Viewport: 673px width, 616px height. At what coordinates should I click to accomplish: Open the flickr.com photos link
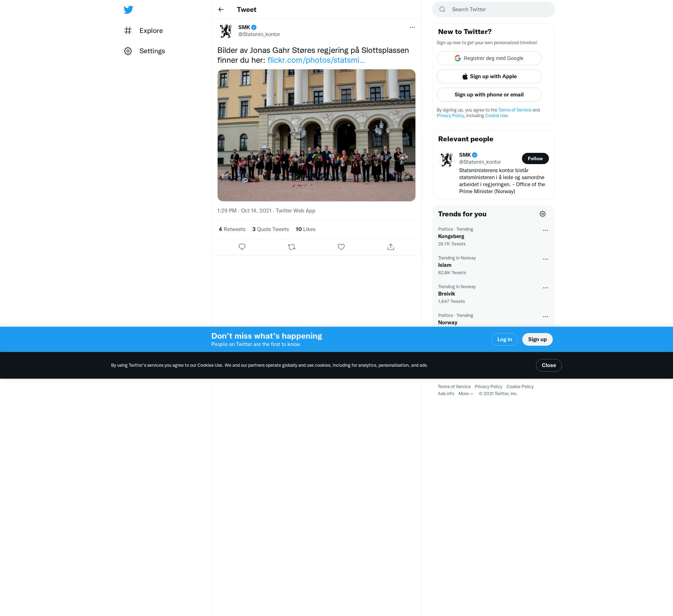point(316,60)
